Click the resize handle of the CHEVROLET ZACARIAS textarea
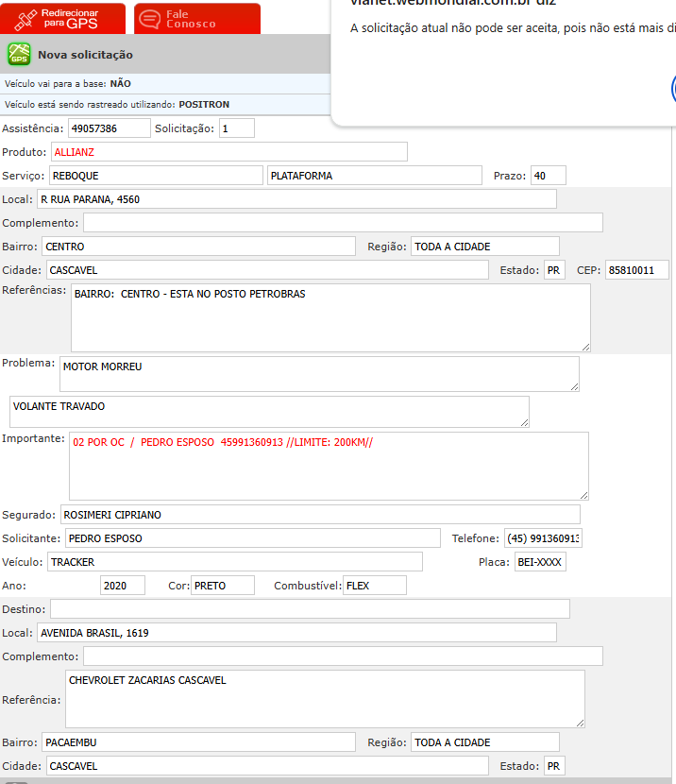 579,723
